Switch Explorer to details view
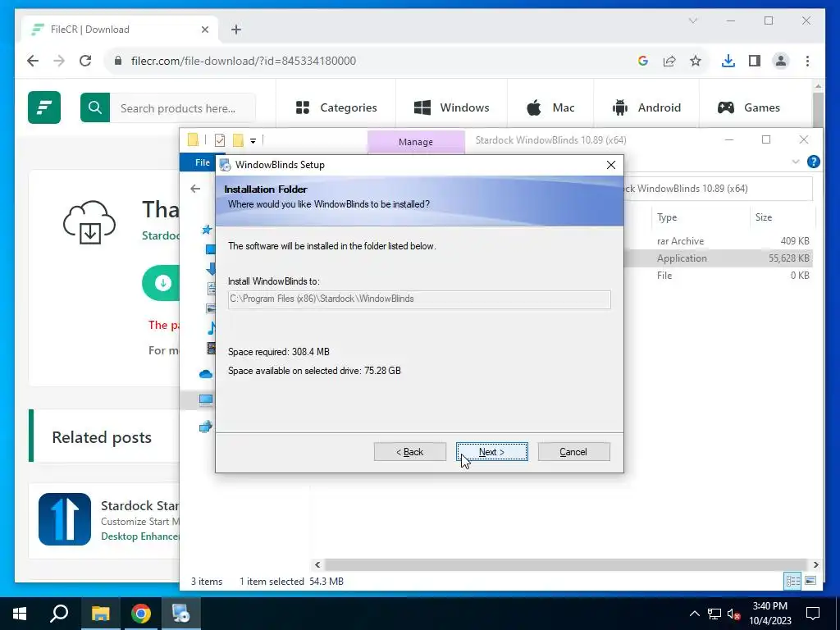The width and height of the screenshot is (840, 630). coord(792,581)
